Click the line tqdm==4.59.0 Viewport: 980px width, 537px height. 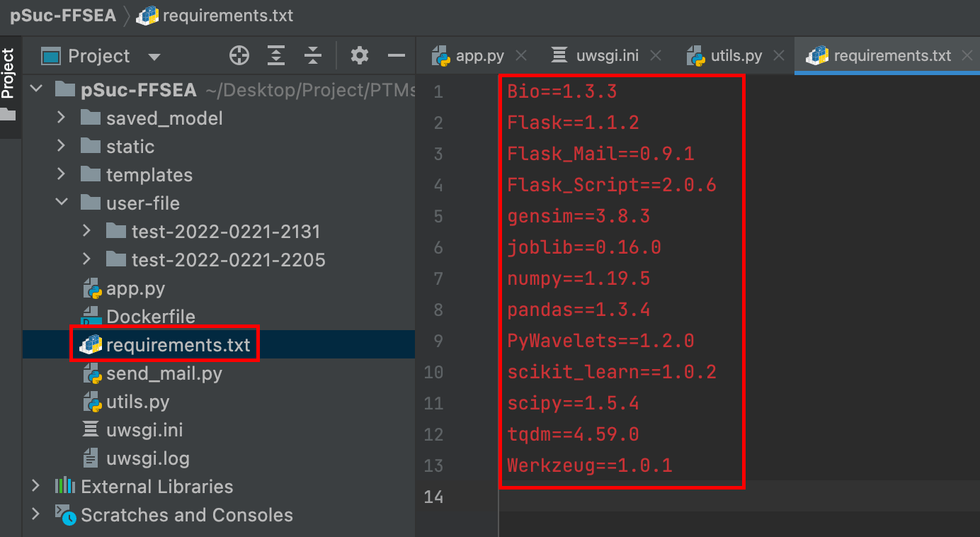coord(573,434)
